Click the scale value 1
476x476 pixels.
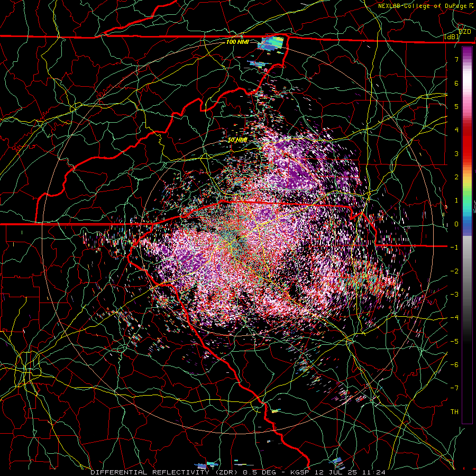456,200
